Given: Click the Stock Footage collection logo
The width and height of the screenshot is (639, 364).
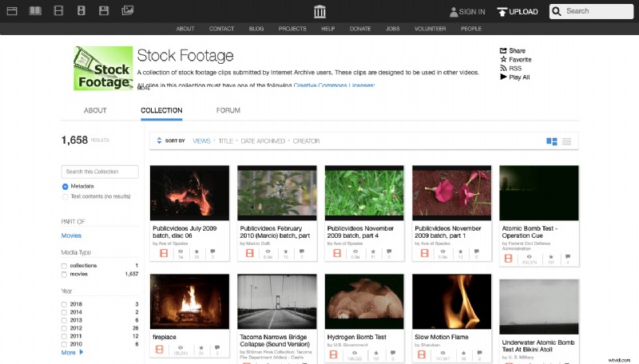Looking at the screenshot, I should tap(103, 69).
